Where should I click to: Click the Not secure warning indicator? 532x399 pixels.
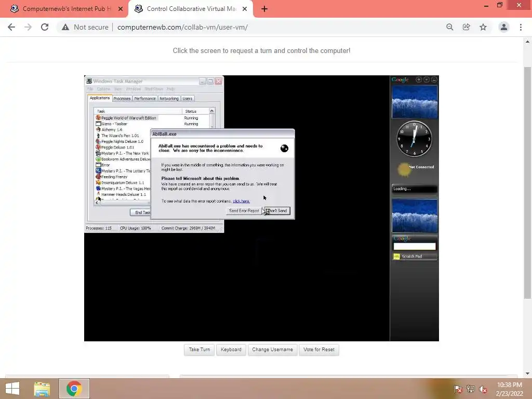pos(85,27)
